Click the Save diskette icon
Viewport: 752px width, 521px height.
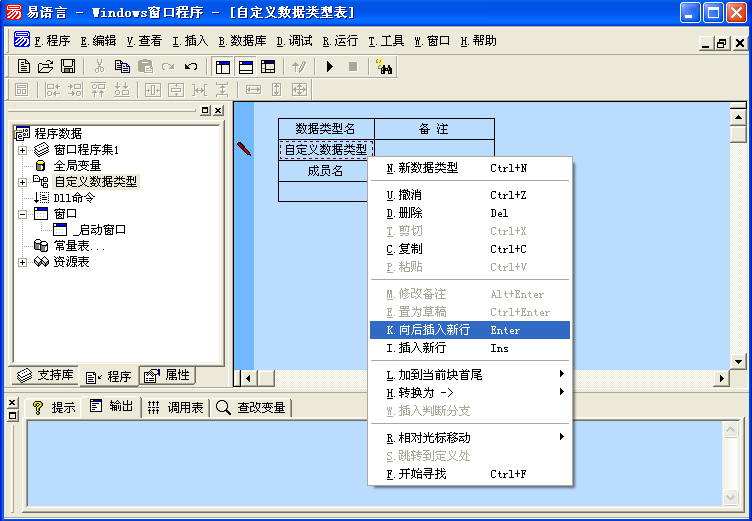[x=68, y=66]
